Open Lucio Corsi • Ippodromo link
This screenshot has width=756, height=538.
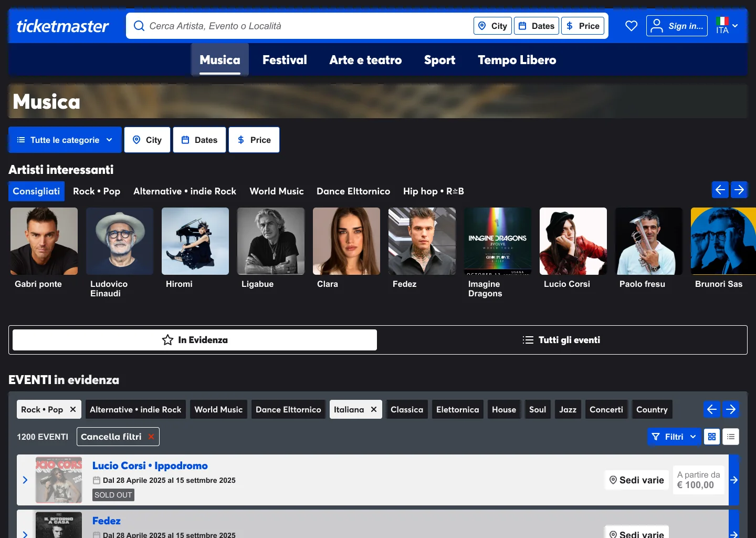click(x=150, y=465)
